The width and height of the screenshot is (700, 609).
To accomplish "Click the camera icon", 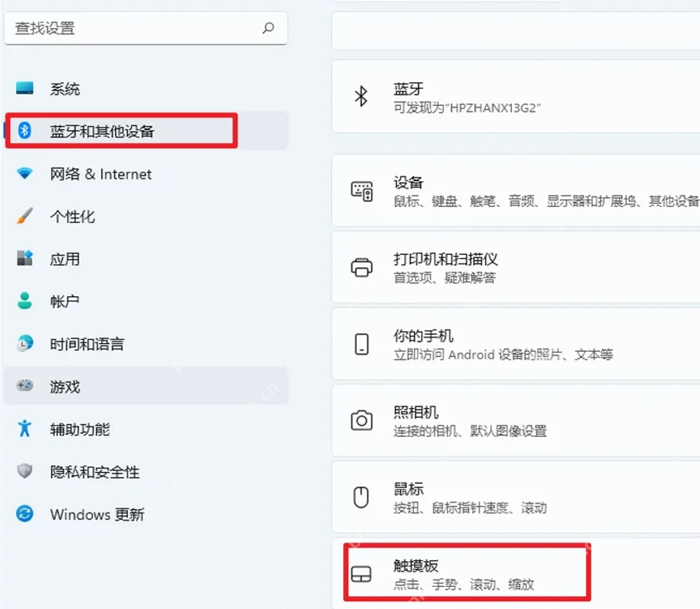I will (361, 420).
